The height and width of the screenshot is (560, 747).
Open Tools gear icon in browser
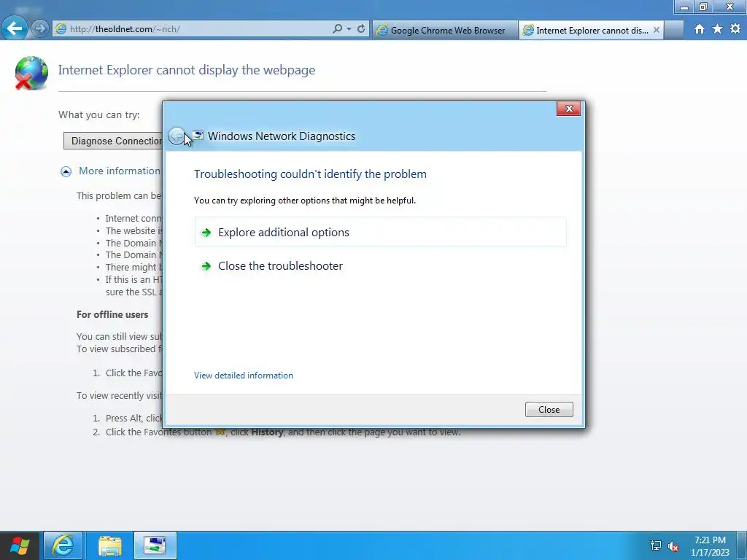[735, 29]
